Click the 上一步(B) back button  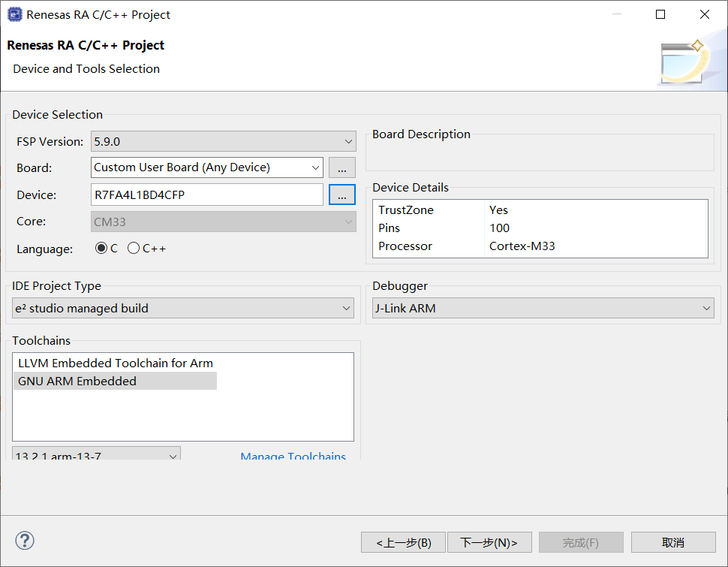(403, 542)
